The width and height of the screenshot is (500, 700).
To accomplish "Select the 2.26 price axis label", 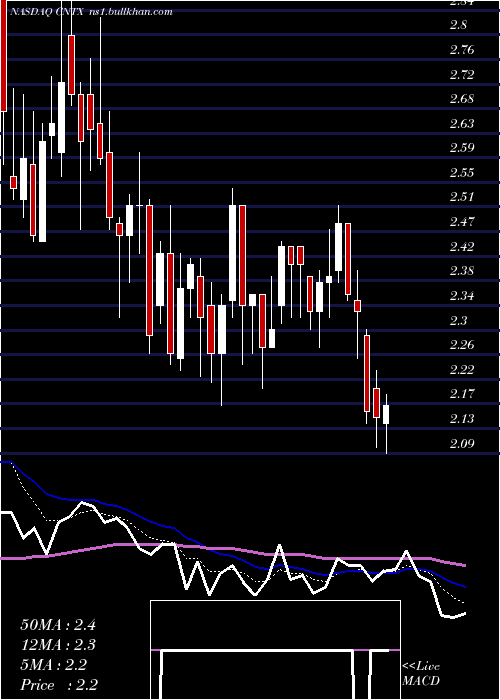I will tap(462, 345).
